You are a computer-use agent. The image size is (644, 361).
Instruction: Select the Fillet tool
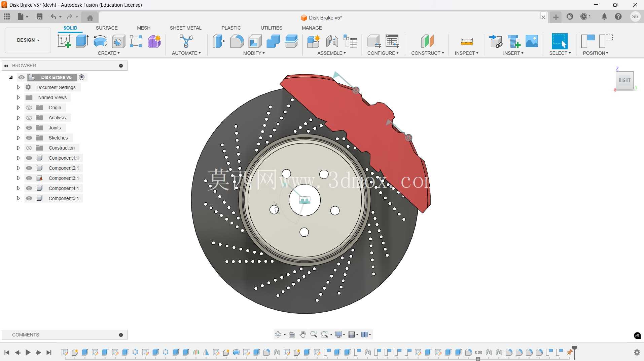click(x=237, y=41)
